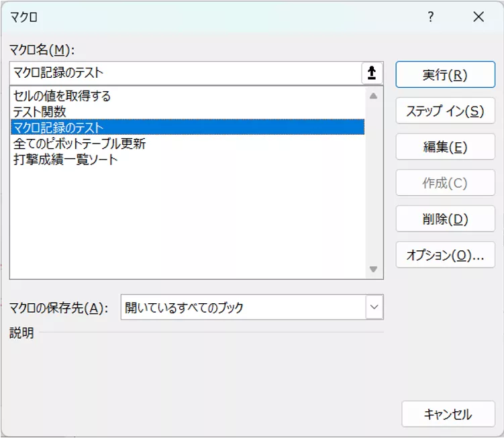Viewport: 504px width, 438px height.
Task: Open macro オプション settings
Action: pyautogui.click(x=445, y=255)
